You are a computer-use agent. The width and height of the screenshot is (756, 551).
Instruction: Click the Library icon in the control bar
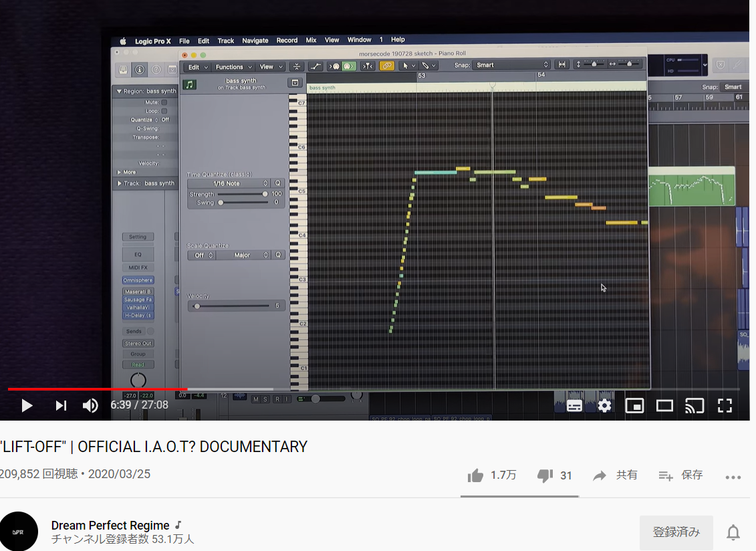pos(124,70)
